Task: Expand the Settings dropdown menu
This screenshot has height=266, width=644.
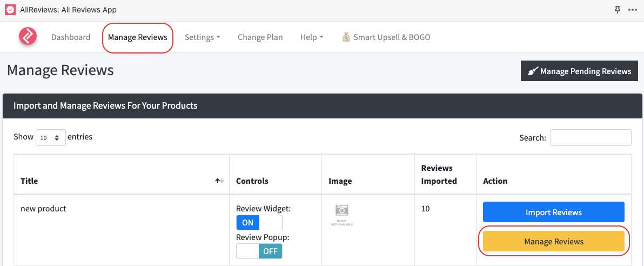Action: coord(202,37)
